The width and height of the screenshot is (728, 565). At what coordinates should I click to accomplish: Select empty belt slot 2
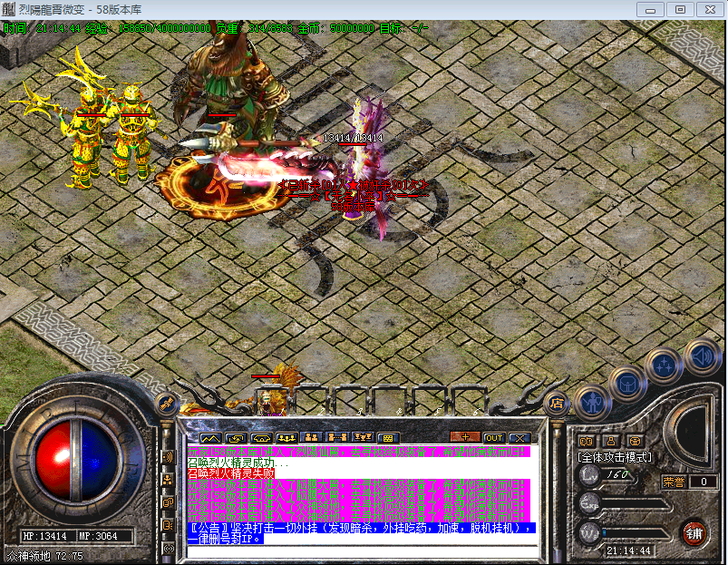[311, 401]
